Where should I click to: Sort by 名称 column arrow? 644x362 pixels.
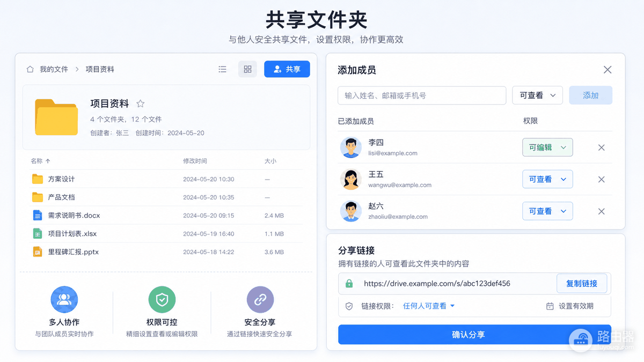tap(48, 161)
